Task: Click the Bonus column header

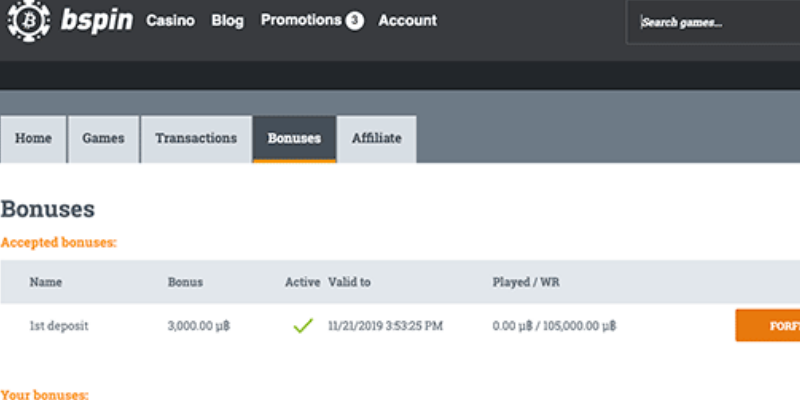Action: pos(185,282)
